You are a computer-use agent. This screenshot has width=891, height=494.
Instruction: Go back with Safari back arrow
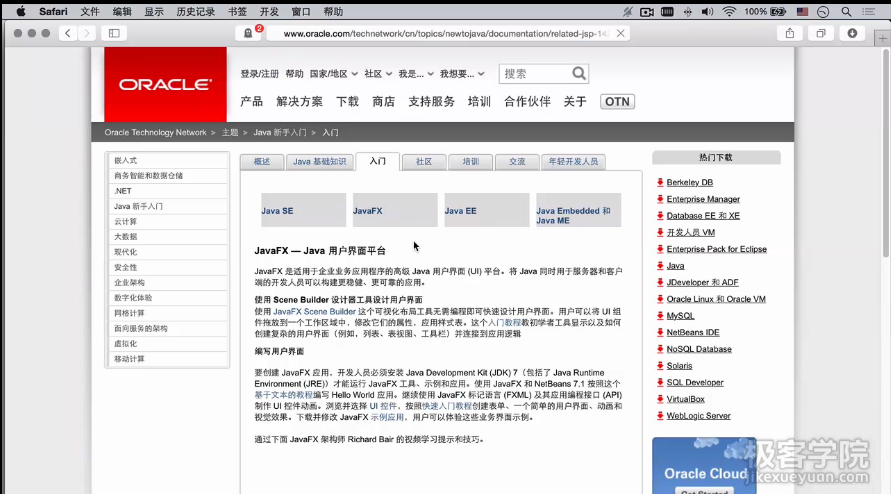68,33
